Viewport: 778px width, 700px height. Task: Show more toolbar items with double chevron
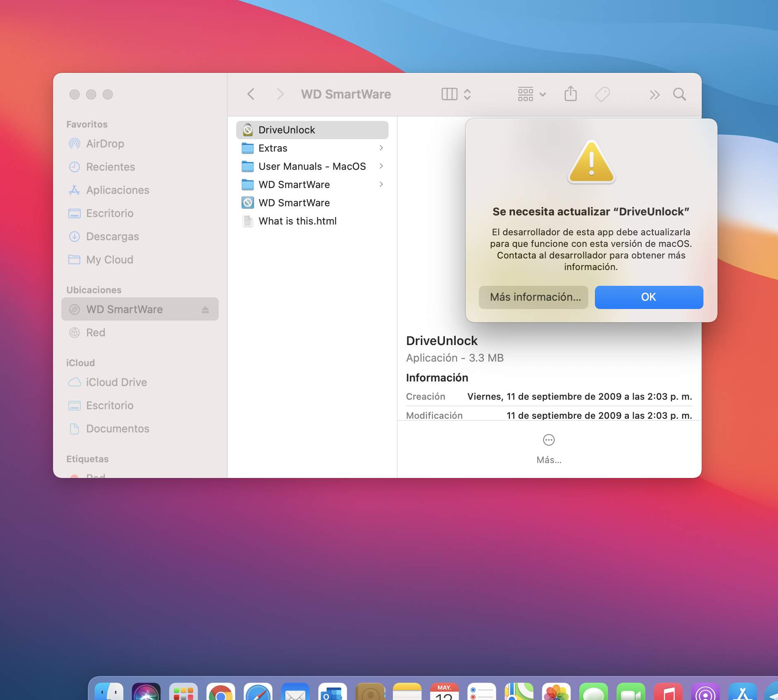pyautogui.click(x=655, y=95)
